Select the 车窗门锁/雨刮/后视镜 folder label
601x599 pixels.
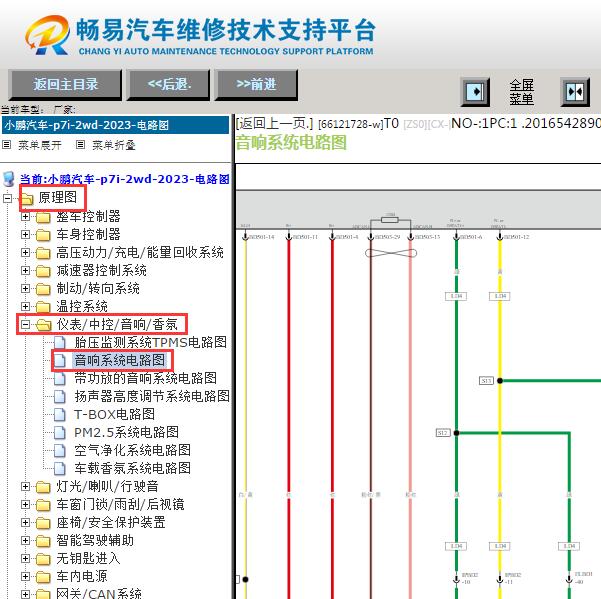tap(120, 505)
